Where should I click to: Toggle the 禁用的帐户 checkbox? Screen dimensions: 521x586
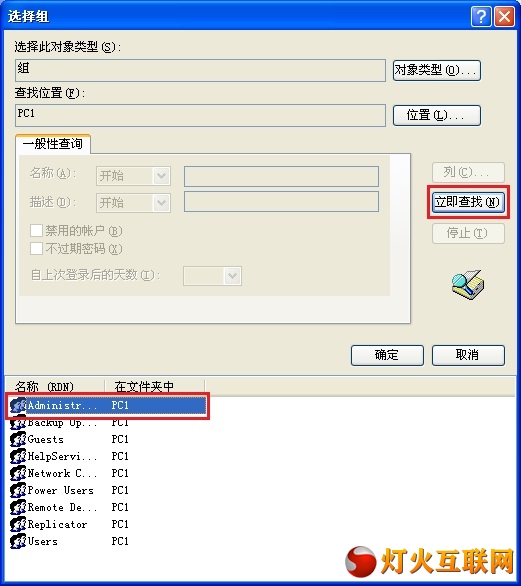click(x=36, y=231)
